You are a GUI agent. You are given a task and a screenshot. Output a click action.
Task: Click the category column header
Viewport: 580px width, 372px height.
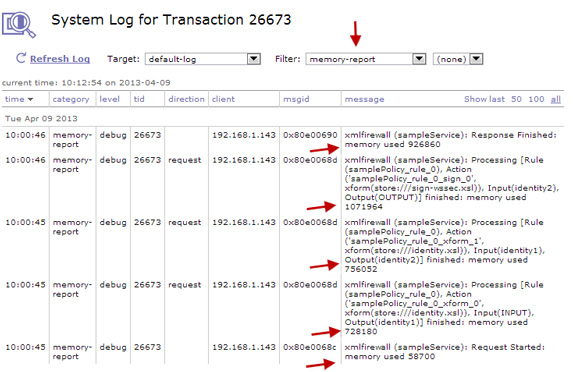click(x=71, y=99)
